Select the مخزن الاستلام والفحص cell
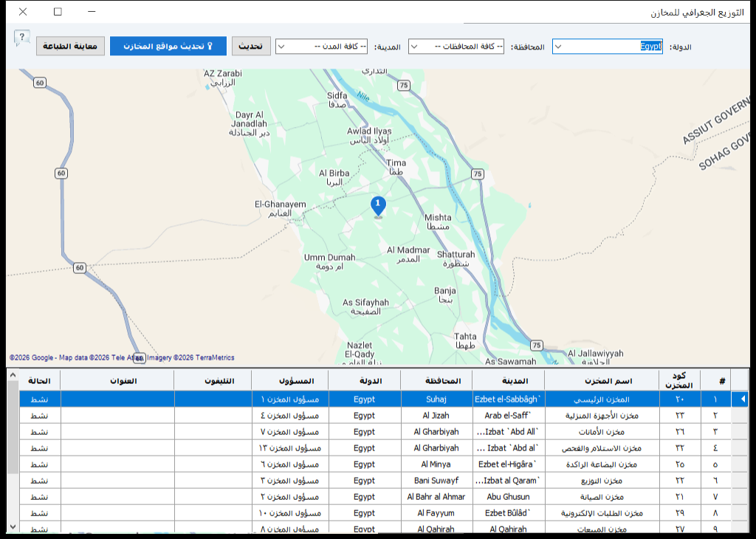 click(602, 448)
